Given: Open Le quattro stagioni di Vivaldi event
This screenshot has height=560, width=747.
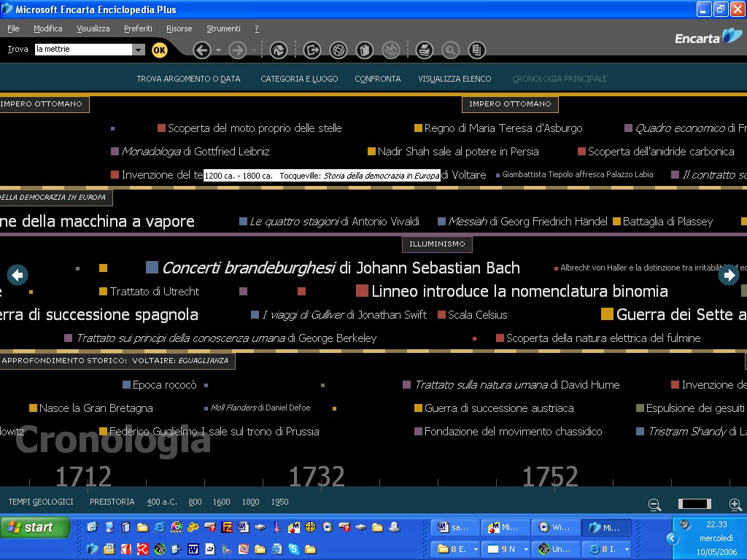Looking at the screenshot, I should [x=329, y=222].
